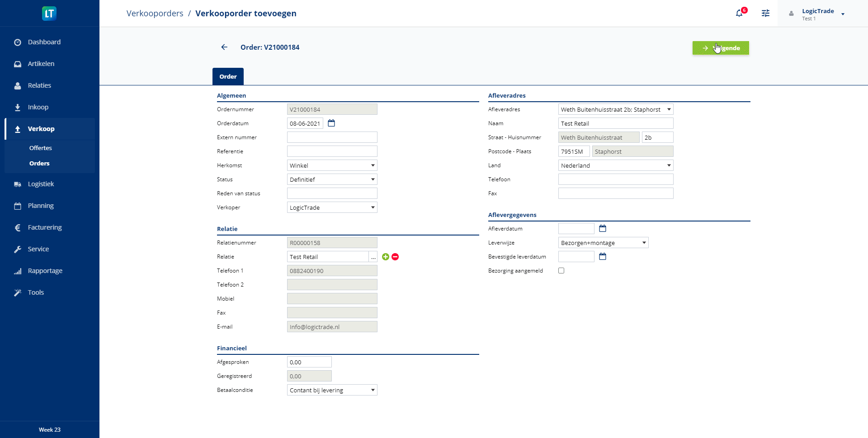Expand the Herkomst dropdown
The image size is (868, 438).
pos(332,165)
